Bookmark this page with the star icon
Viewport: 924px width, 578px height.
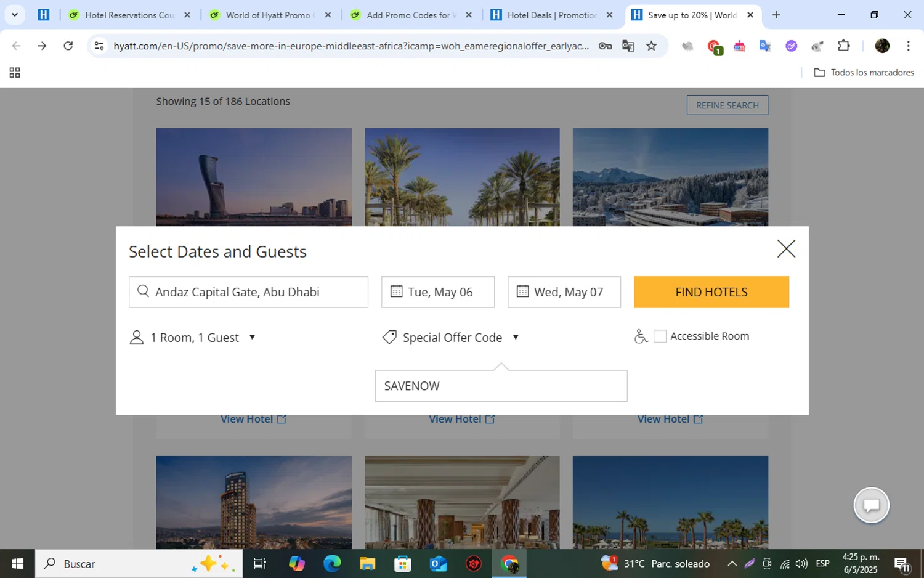[651, 46]
